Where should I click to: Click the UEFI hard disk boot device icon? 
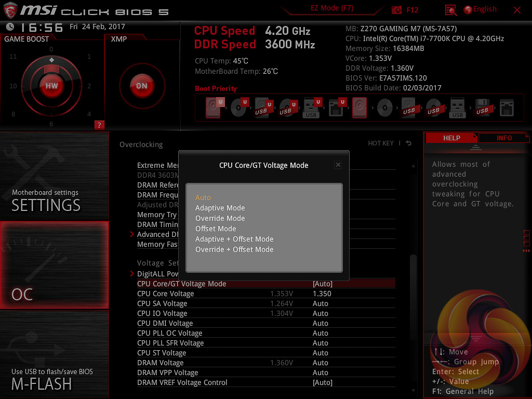point(215,108)
